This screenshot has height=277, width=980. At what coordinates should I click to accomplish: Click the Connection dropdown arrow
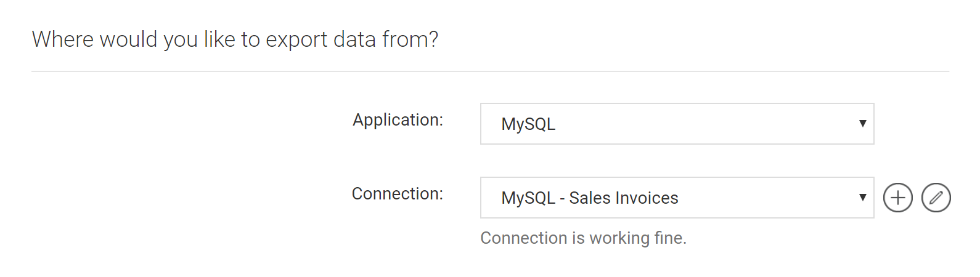863,197
